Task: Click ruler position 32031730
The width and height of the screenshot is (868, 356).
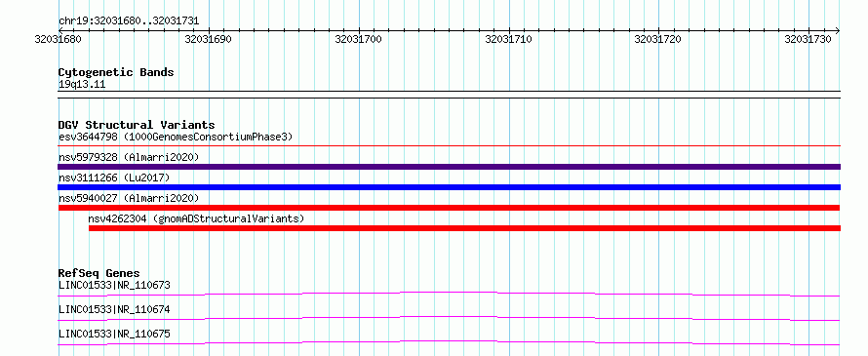Action: (808, 39)
